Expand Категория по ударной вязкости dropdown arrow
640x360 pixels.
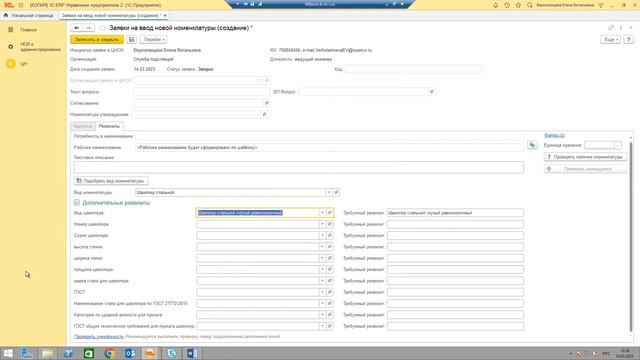322,315
